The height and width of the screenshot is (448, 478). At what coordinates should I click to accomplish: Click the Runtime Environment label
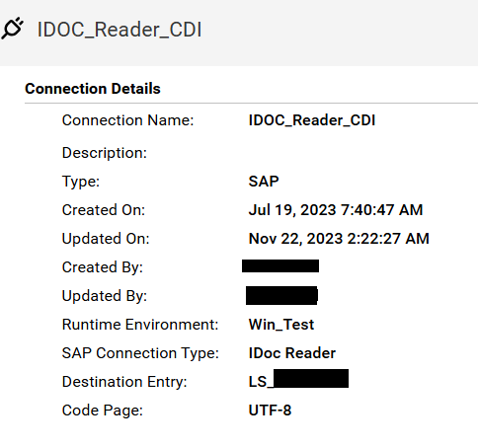point(140,325)
